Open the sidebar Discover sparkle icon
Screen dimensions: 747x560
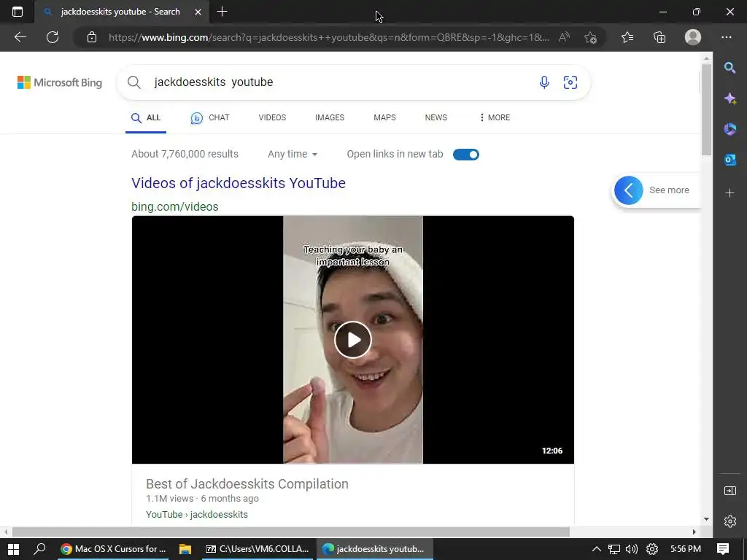729,98
